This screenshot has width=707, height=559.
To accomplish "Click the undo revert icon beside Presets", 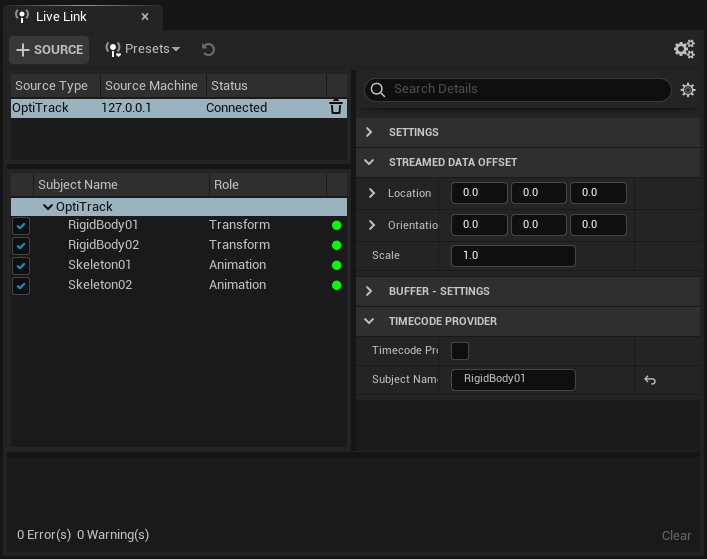I will coord(208,49).
